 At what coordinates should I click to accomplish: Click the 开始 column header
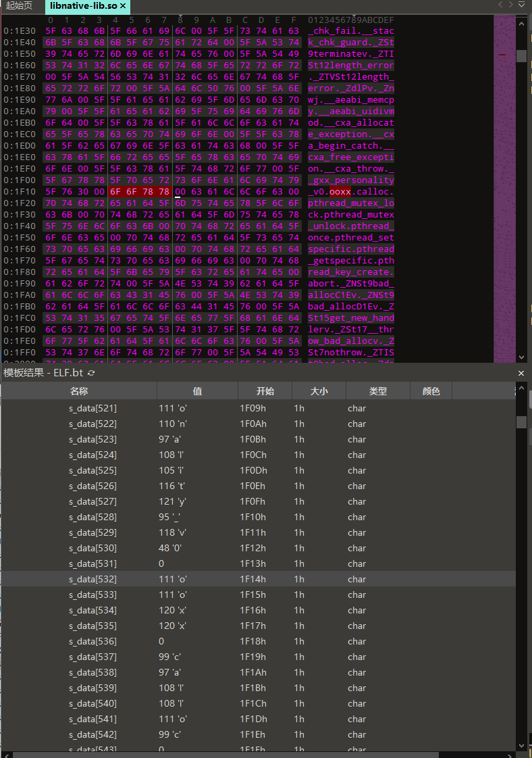tap(265, 391)
